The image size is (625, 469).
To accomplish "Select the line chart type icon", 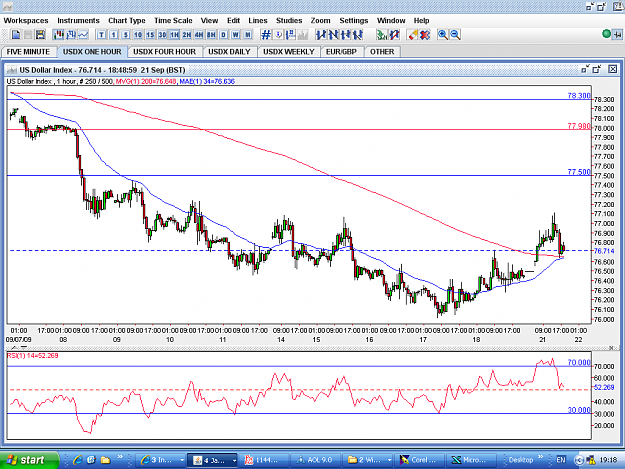I will tap(83, 35).
